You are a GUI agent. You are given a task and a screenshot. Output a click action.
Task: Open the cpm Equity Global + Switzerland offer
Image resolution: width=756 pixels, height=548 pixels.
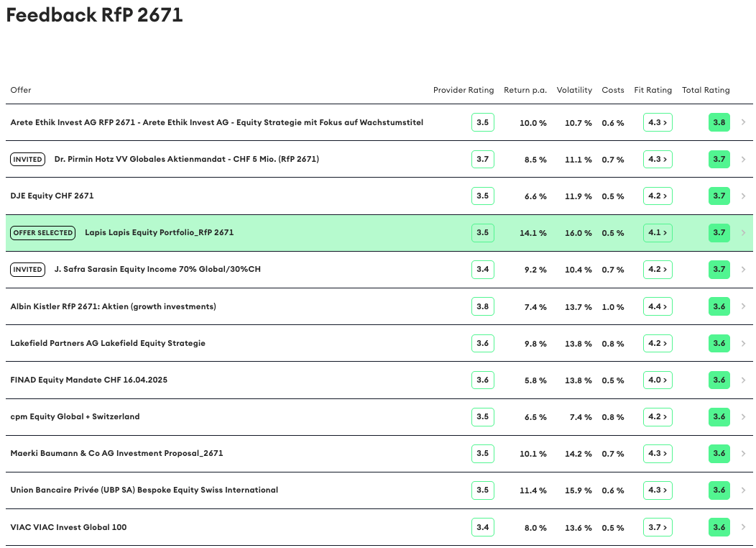click(x=75, y=416)
